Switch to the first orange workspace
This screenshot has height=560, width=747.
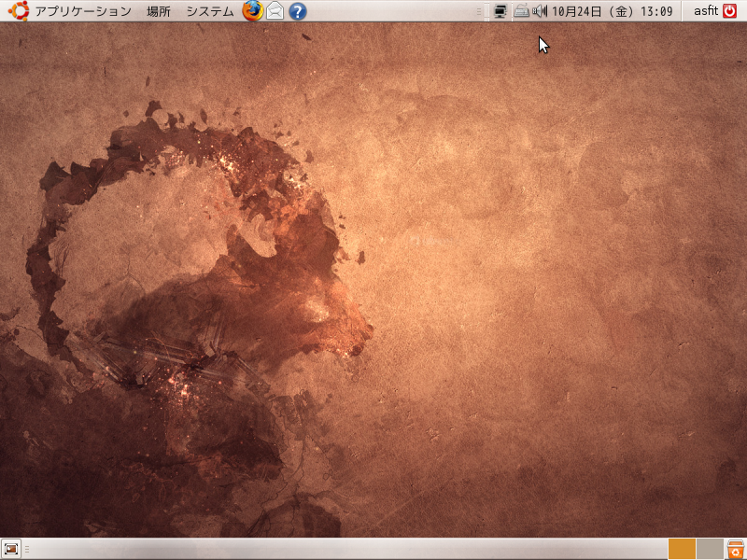point(682,549)
